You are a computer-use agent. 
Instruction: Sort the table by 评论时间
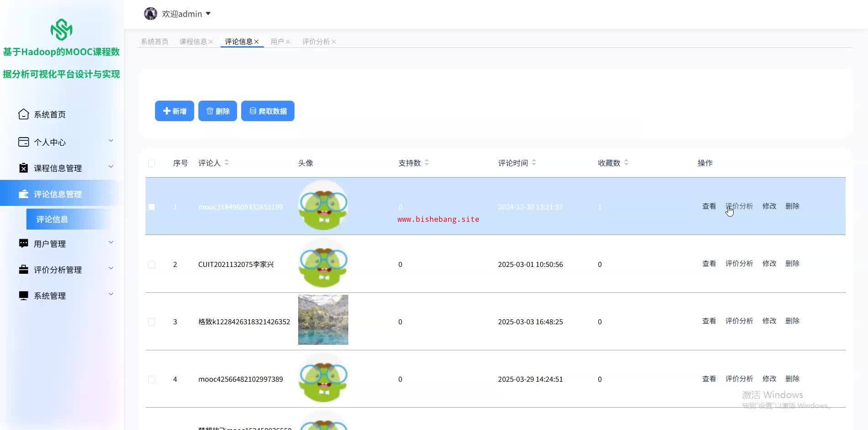pyautogui.click(x=534, y=163)
